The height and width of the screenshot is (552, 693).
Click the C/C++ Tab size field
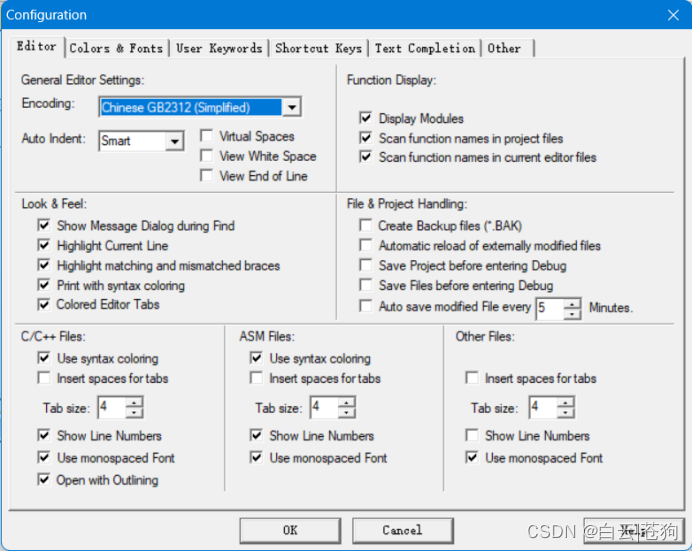[x=112, y=407]
